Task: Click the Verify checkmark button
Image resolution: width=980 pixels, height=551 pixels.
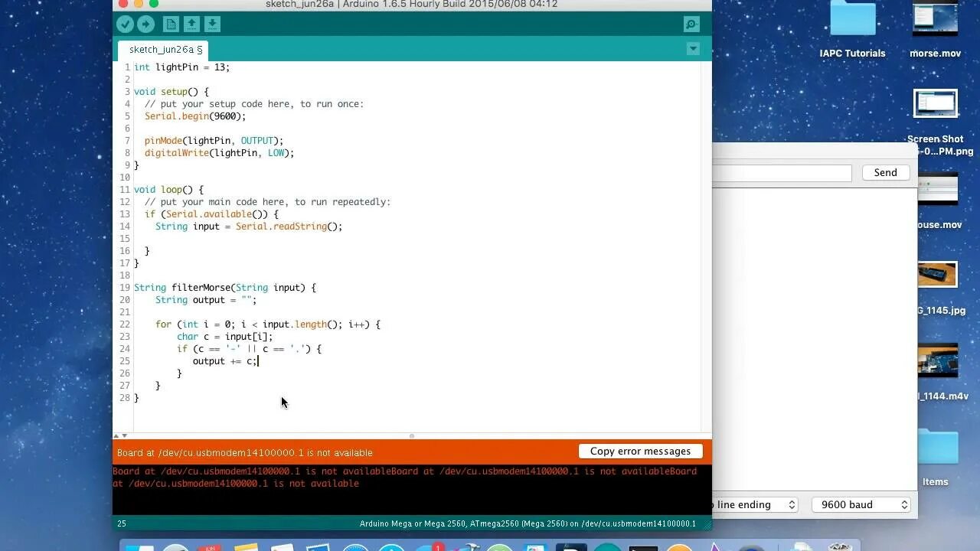Action: click(125, 24)
